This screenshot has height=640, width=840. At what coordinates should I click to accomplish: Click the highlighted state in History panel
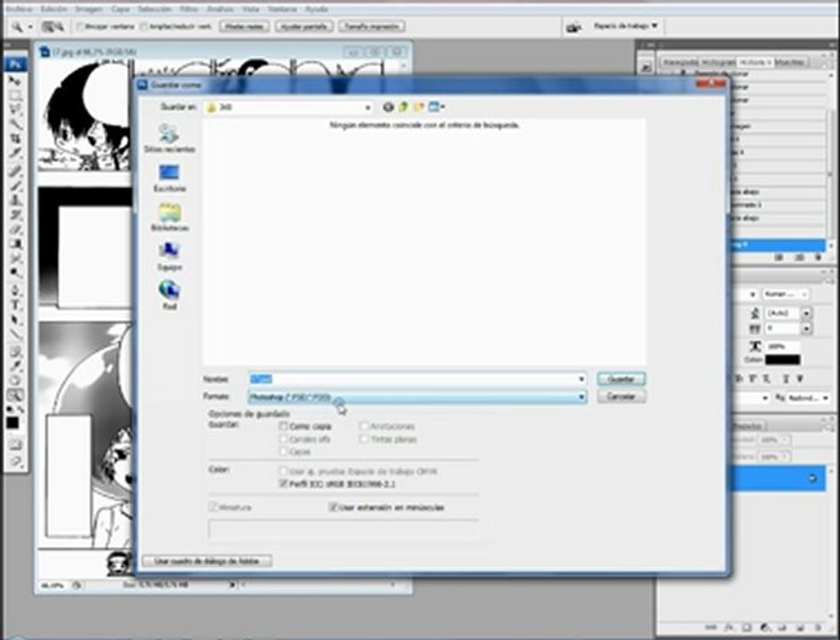click(x=777, y=244)
